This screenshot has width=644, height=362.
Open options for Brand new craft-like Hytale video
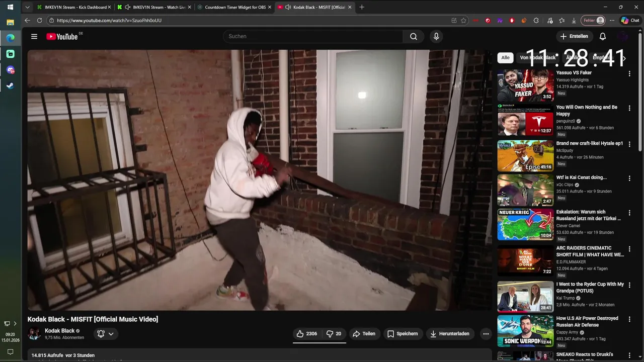[629, 144]
